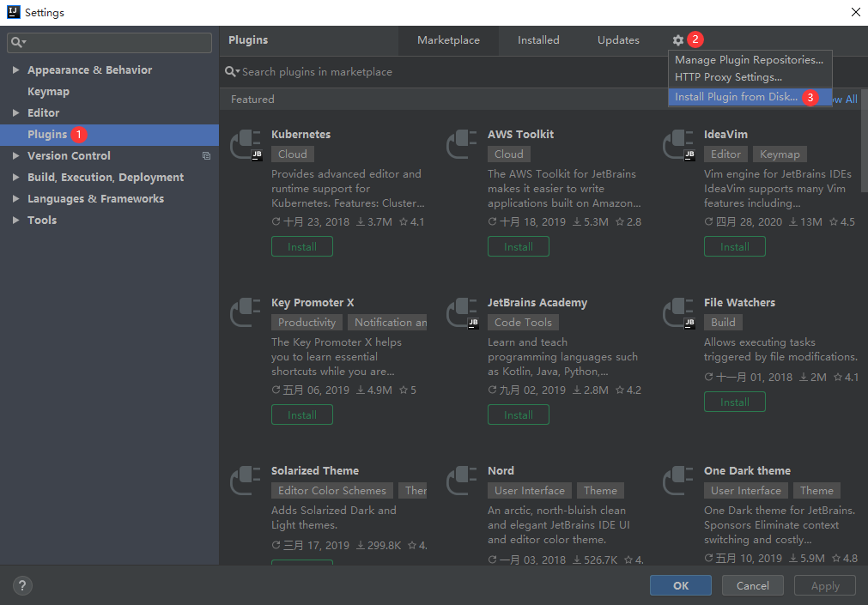Switch to the Updates tab
Image resolution: width=868 pixels, height=605 pixels.
coord(618,40)
